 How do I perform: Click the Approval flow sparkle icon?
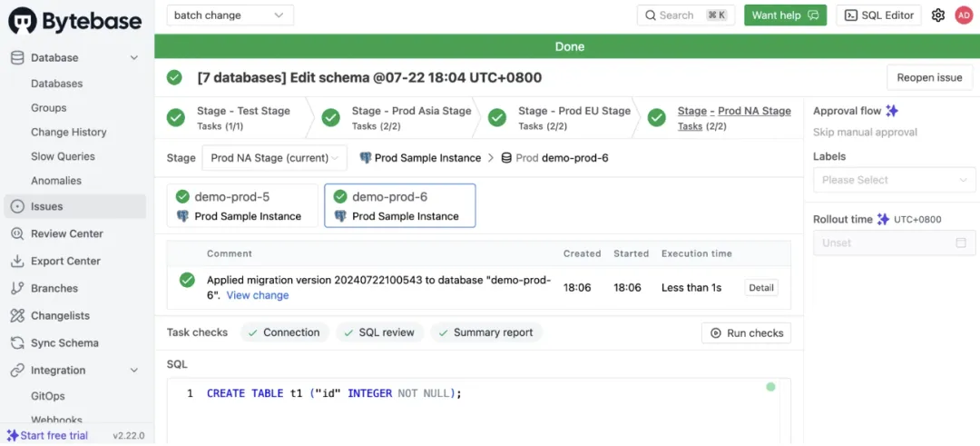tap(892, 111)
